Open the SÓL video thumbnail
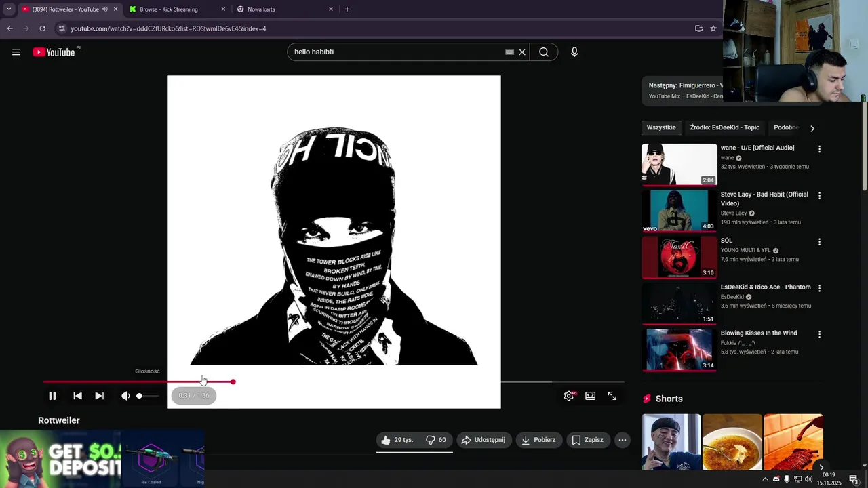This screenshot has height=488, width=868. 679,257
